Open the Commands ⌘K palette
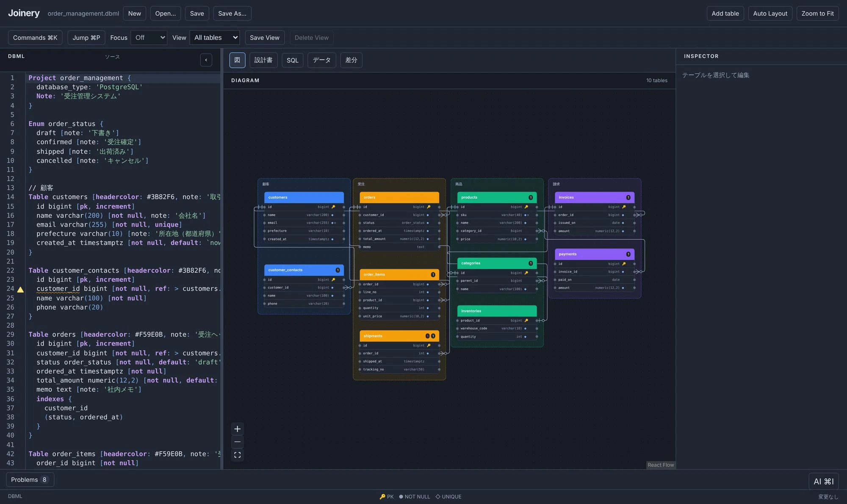This screenshot has height=504, width=847. point(35,38)
